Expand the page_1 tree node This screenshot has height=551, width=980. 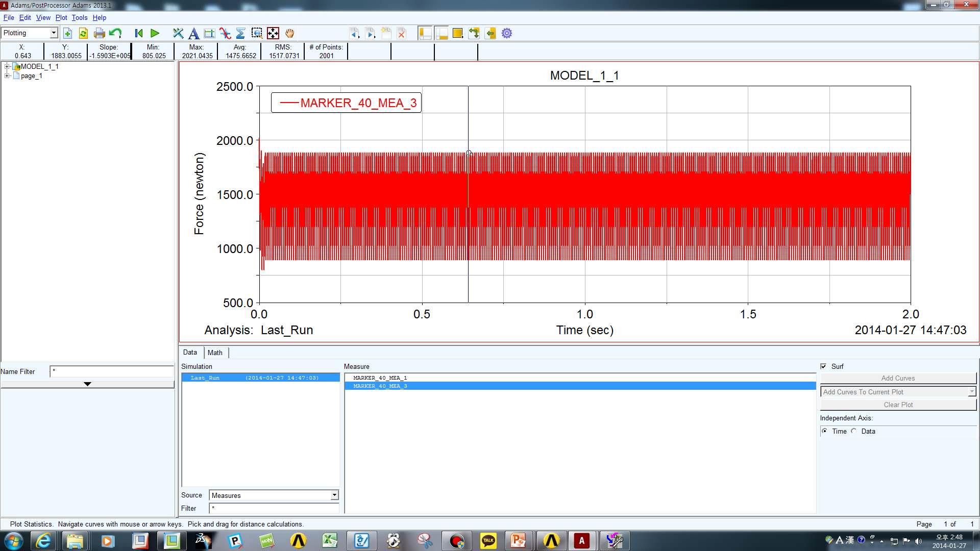[7, 76]
